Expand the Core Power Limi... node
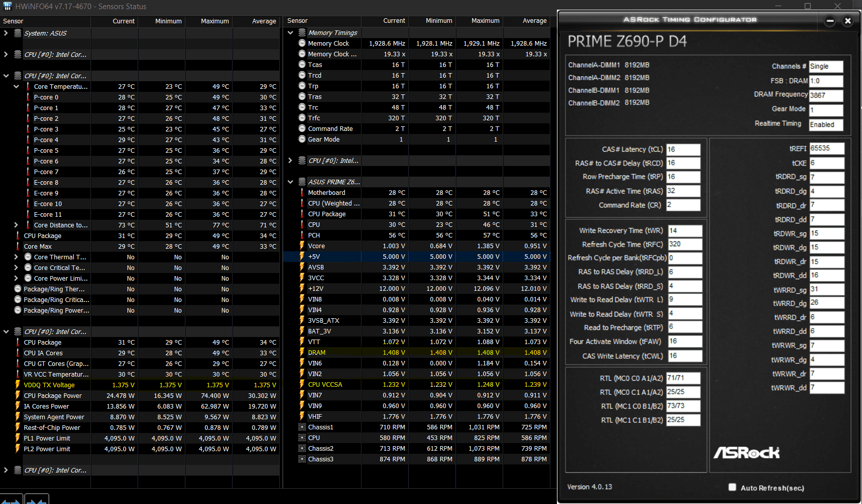862x504 pixels. pyautogui.click(x=16, y=278)
